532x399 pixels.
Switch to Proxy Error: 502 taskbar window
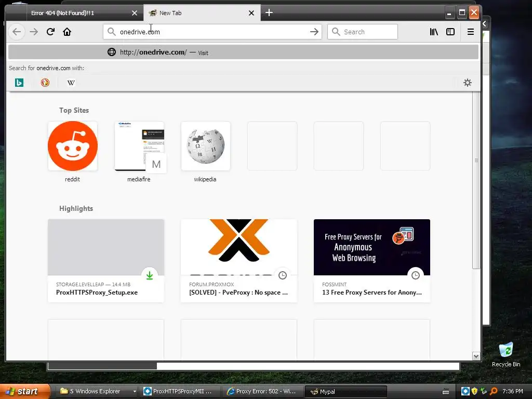(263, 391)
